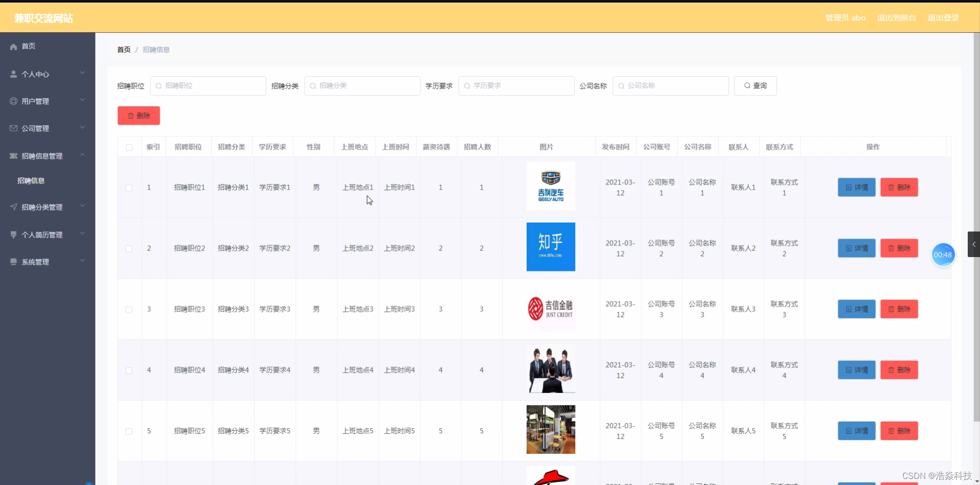Click the 公司管理 envelope icon
This screenshot has width=980, height=485.
click(x=13, y=128)
